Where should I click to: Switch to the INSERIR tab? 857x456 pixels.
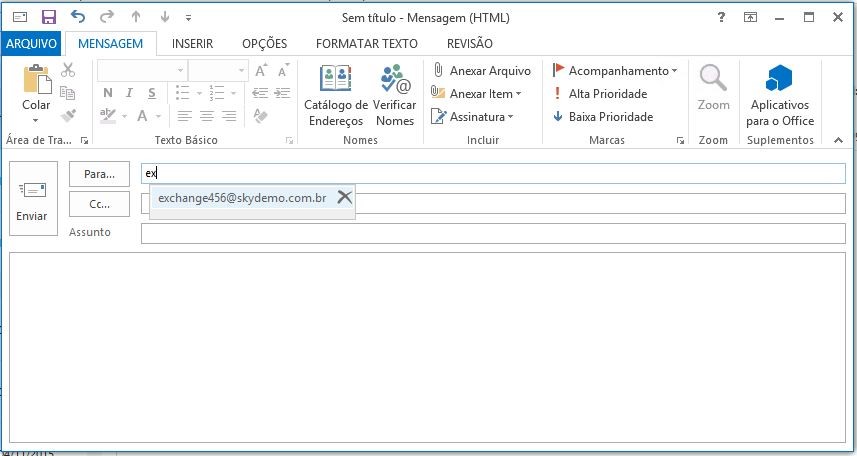[x=192, y=43]
